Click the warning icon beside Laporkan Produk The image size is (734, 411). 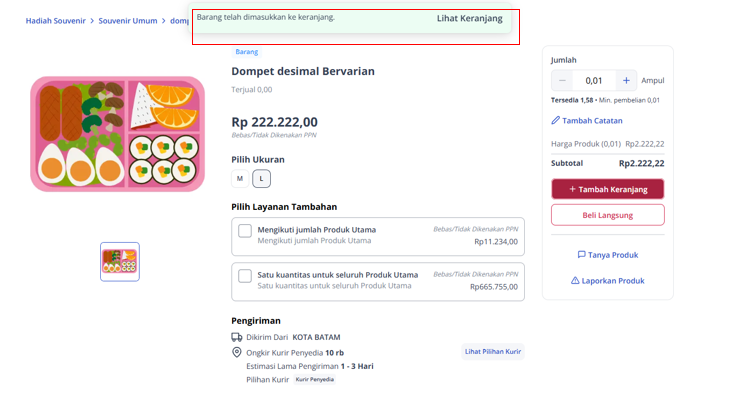pos(575,280)
